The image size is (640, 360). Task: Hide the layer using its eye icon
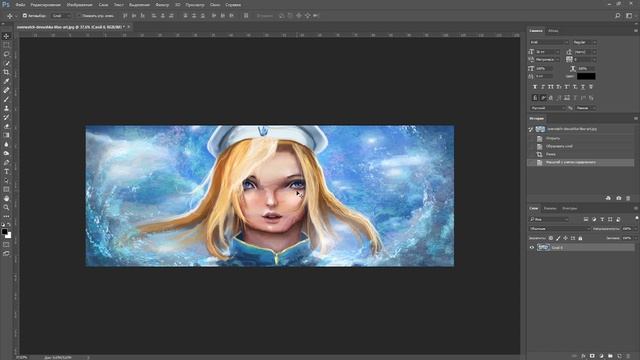click(x=532, y=247)
